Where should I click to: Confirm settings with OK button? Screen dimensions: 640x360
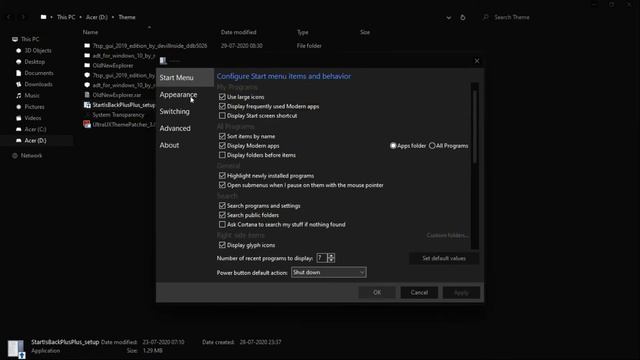[377, 292]
